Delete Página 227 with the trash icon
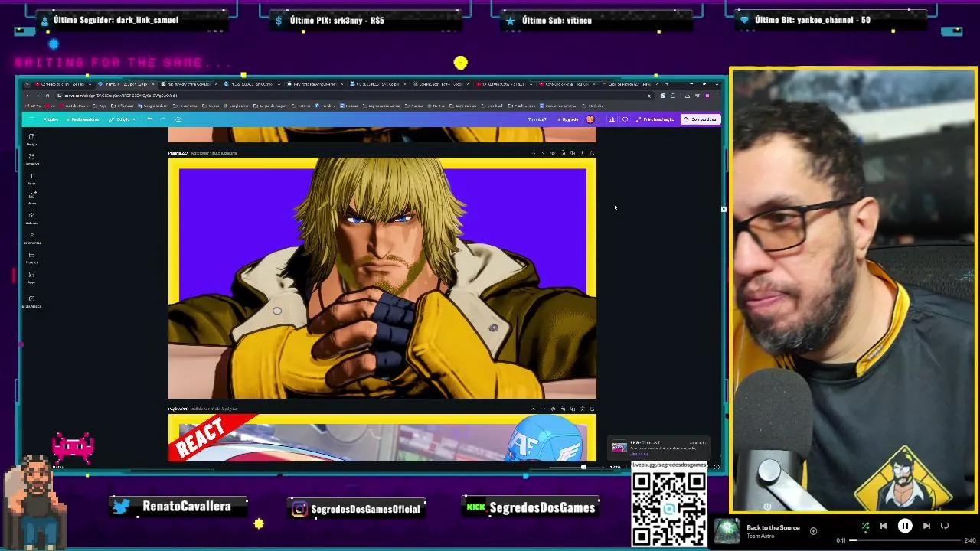The width and height of the screenshot is (980, 551). [583, 153]
